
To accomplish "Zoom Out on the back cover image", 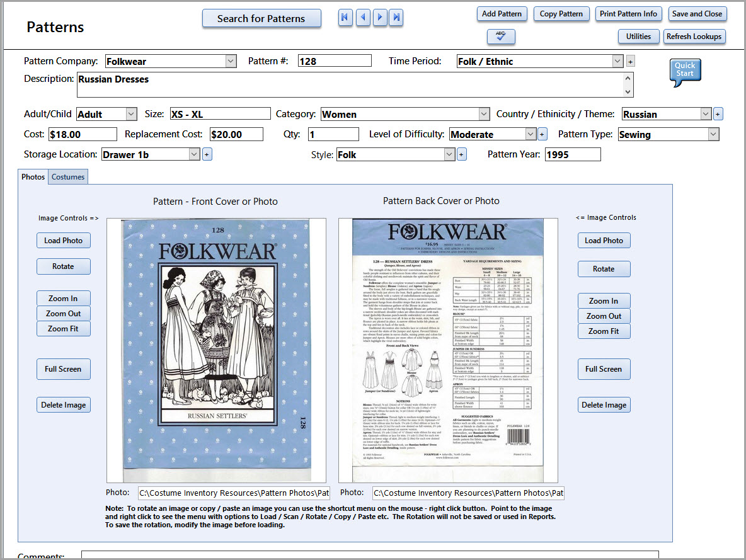I will click(604, 316).
